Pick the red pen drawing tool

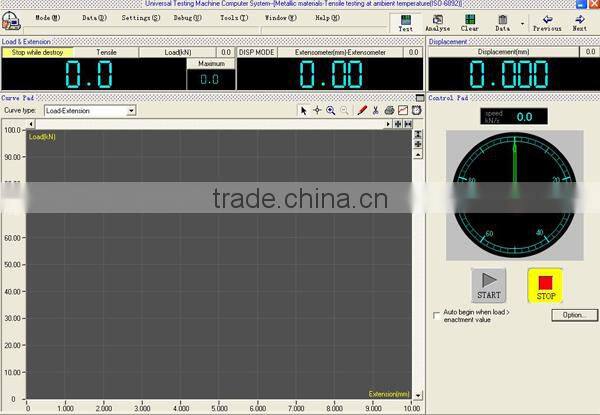point(362,110)
